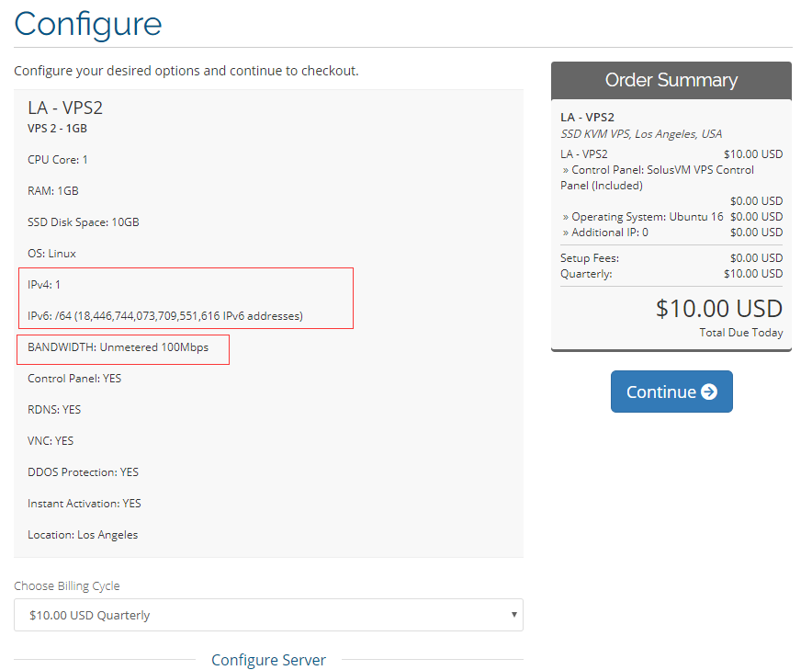
Task: Click the 'OS: Linux' line
Action: click(51, 254)
